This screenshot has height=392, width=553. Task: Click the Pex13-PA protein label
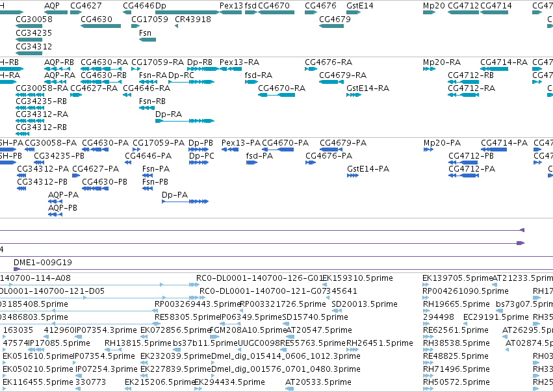click(241, 143)
